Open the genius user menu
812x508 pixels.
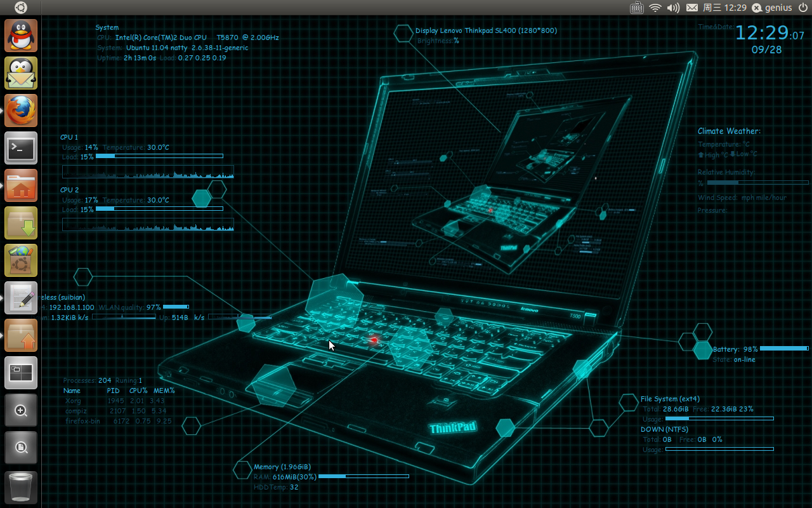pos(772,8)
